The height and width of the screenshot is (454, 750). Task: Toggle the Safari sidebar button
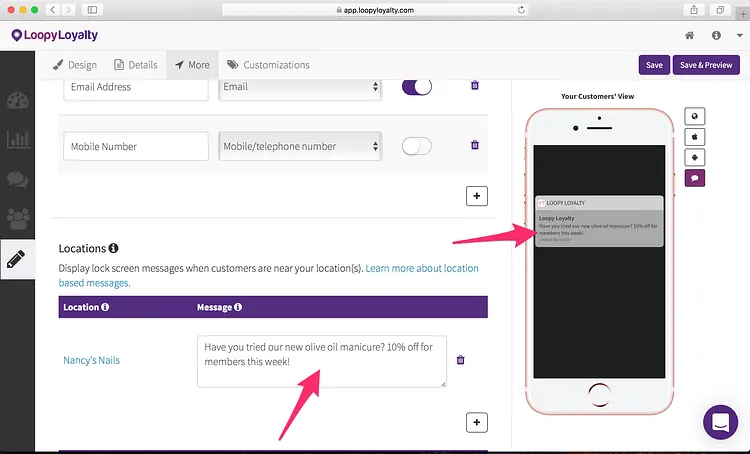click(92, 10)
